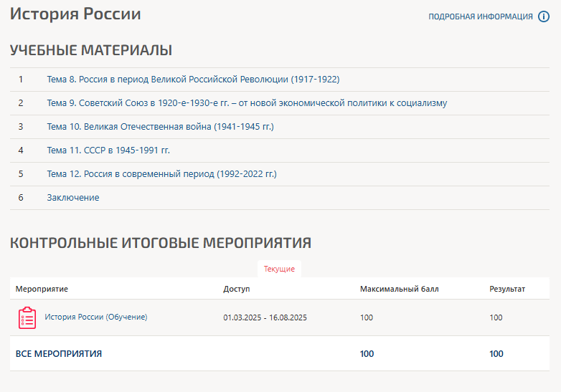Open Тема 8 about the Russian Revolution

[x=193, y=80]
